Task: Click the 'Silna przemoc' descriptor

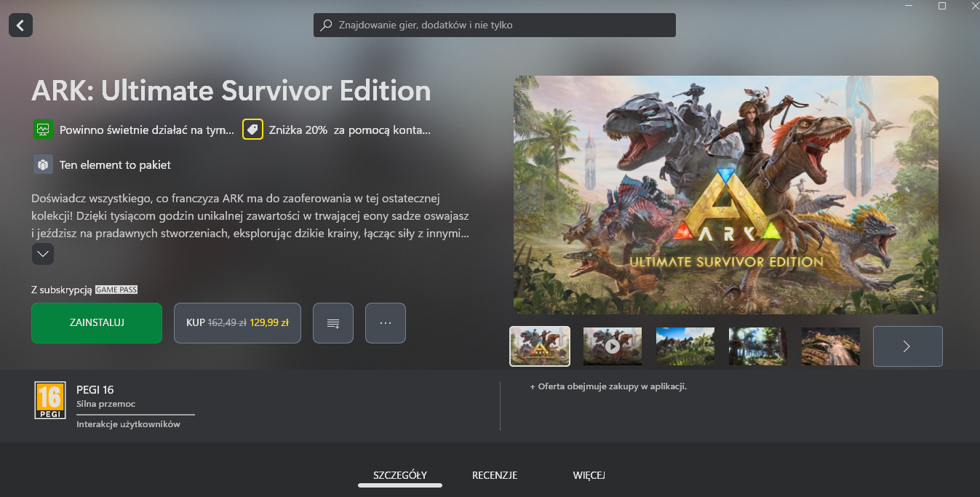Action: point(106,404)
